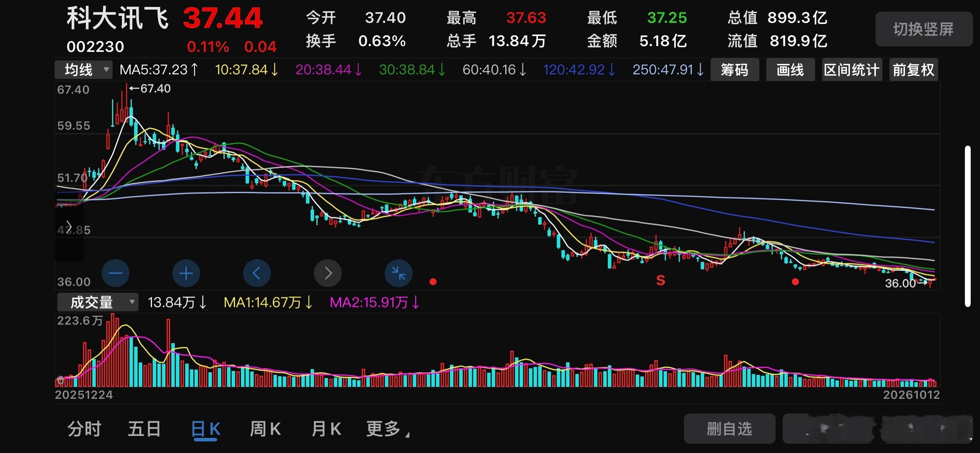Zoom in chart with plus icon
Screen dimensions: 980x453
tap(186, 273)
